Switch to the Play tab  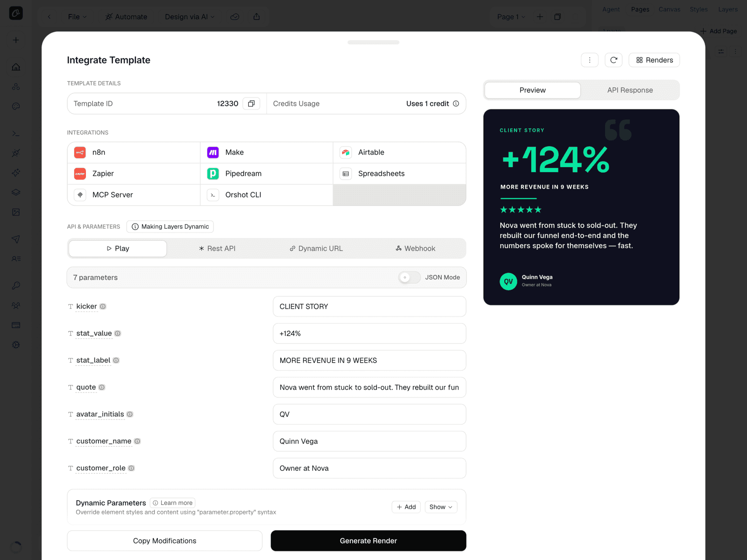click(x=118, y=249)
